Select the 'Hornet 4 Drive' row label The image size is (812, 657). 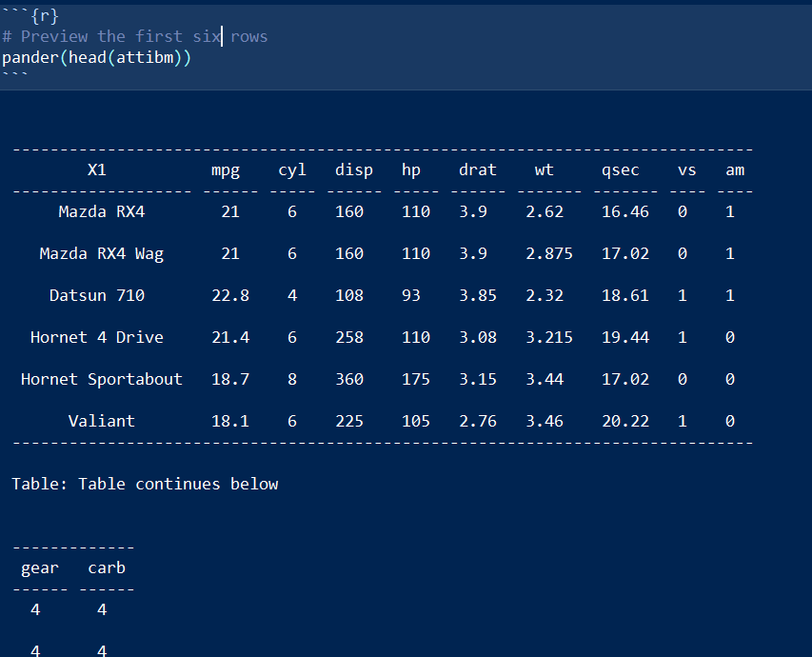tap(97, 337)
